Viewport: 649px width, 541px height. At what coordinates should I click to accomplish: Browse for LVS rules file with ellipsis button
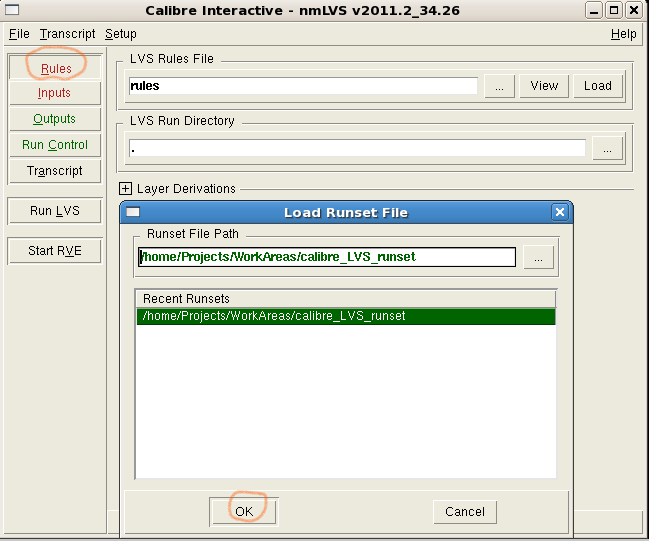click(500, 87)
